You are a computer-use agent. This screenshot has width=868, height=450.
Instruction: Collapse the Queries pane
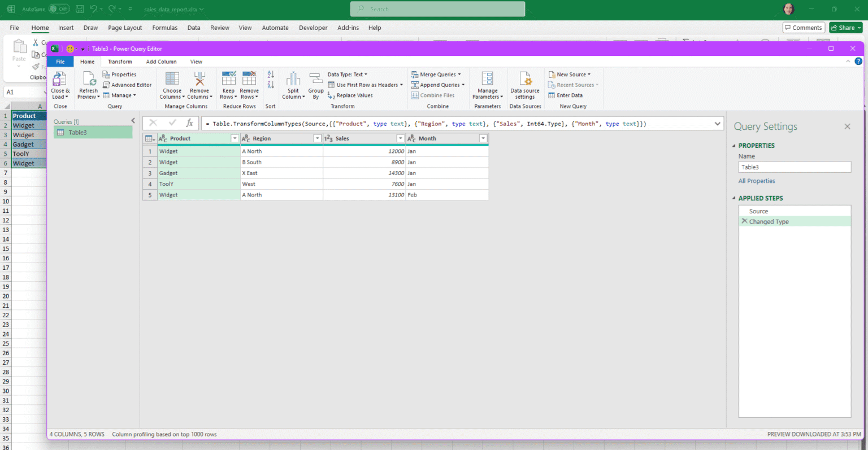(133, 120)
